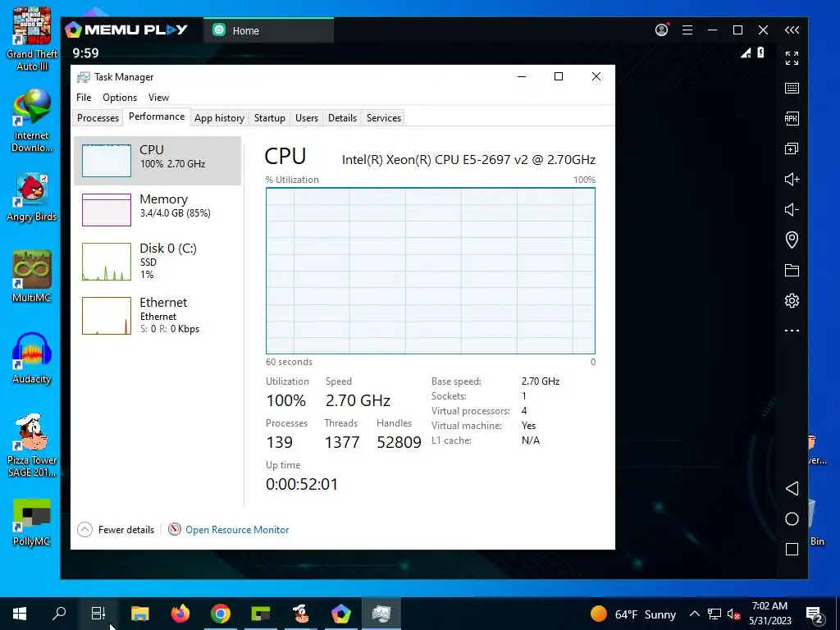This screenshot has height=630, width=840.
Task: Click the Resource Monitor gauge icon
Action: pyautogui.click(x=175, y=529)
